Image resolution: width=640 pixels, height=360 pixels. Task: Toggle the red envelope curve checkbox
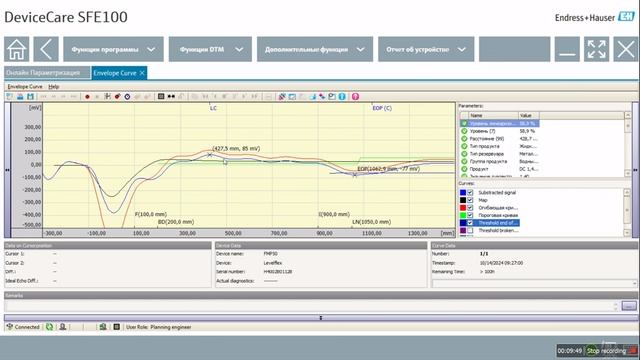[470, 208]
